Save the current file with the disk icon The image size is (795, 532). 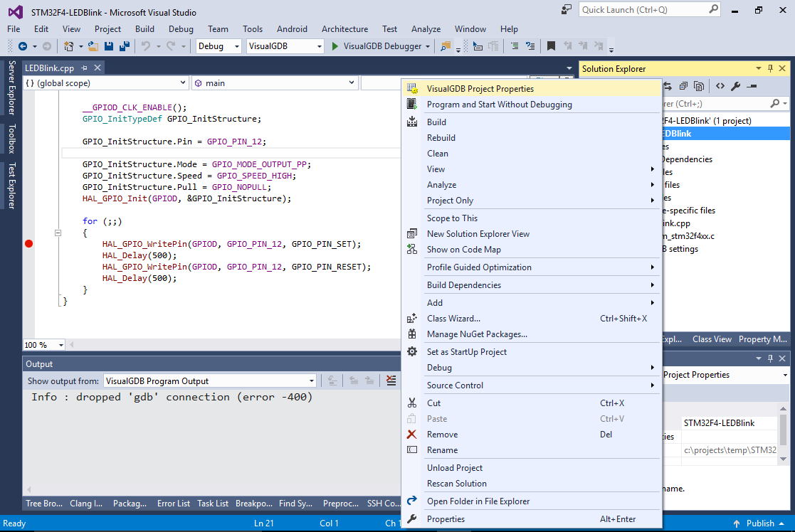[x=108, y=46]
